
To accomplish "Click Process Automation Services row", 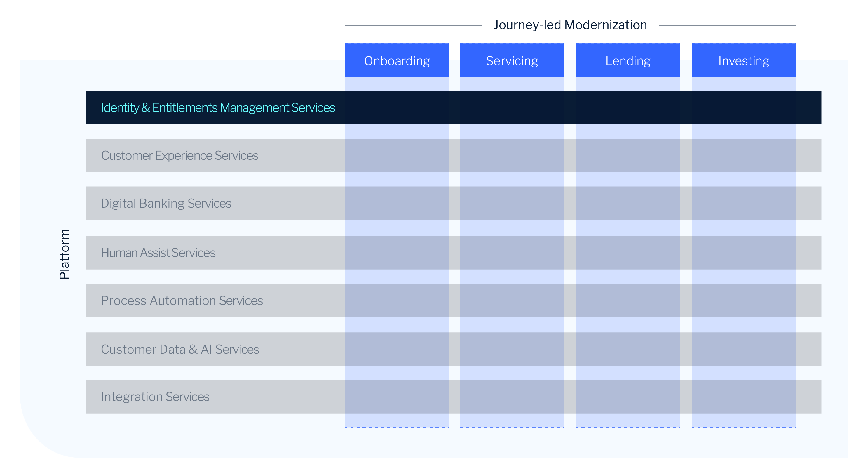I will point(454,300).
